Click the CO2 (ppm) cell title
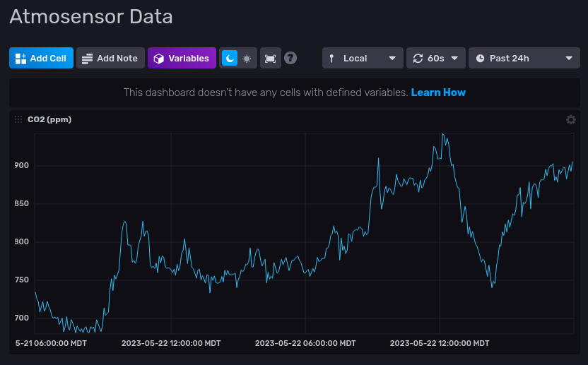 point(49,120)
